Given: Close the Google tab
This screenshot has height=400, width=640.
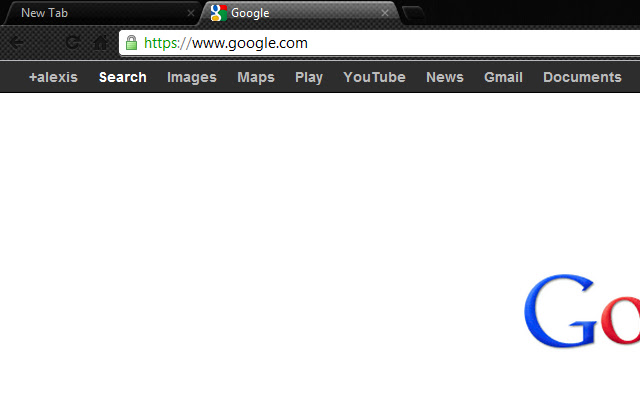Looking at the screenshot, I should click(385, 13).
